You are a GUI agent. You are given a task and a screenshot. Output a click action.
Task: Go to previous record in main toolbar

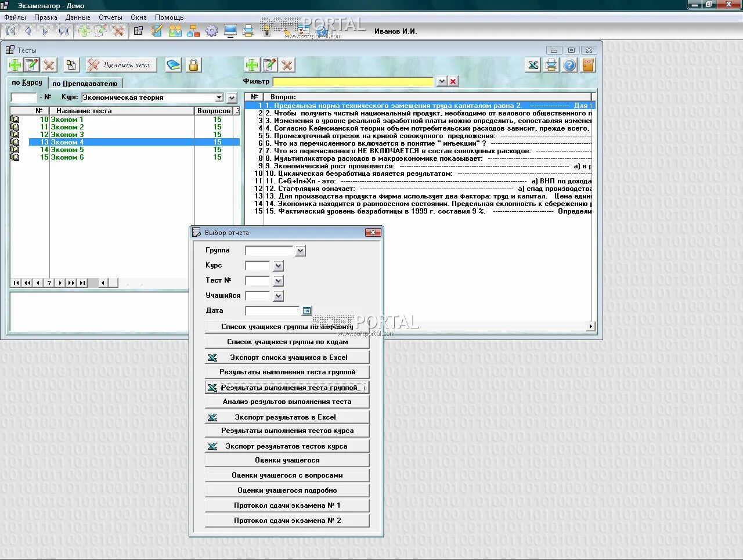pyautogui.click(x=27, y=31)
